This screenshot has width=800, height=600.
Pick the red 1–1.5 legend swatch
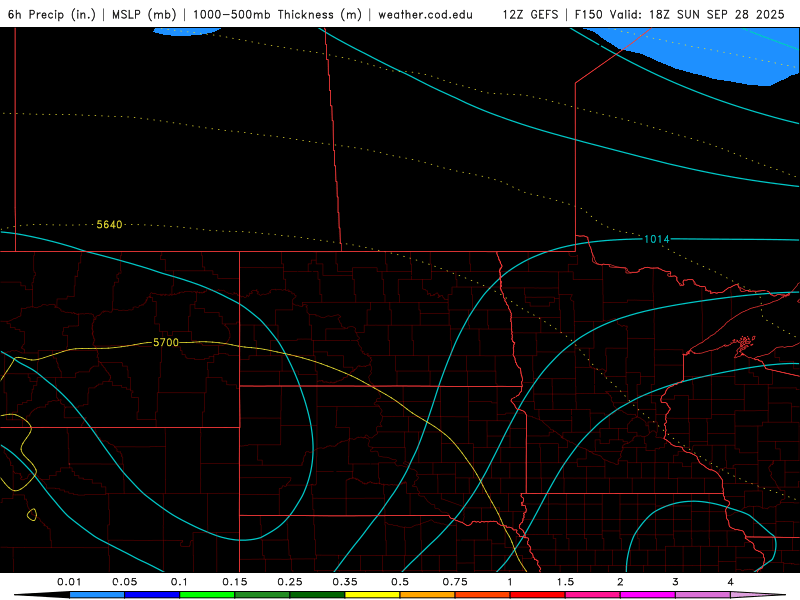click(538, 595)
